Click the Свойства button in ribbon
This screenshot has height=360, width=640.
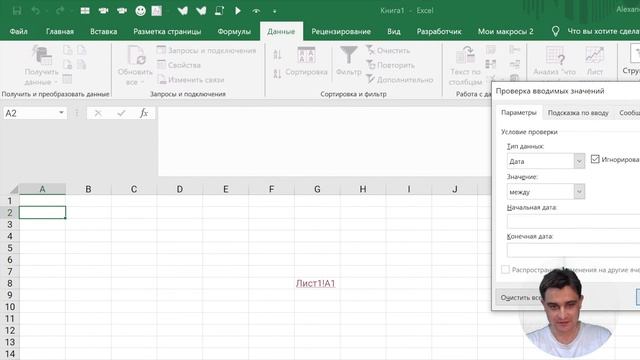pyautogui.click(x=179, y=65)
